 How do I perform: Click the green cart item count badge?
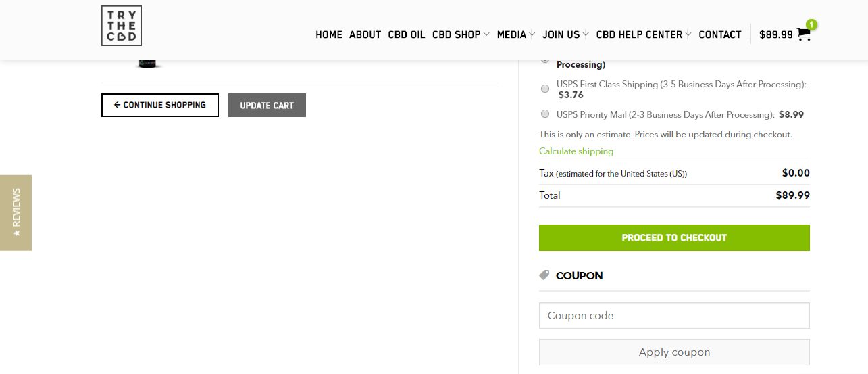point(811,24)
